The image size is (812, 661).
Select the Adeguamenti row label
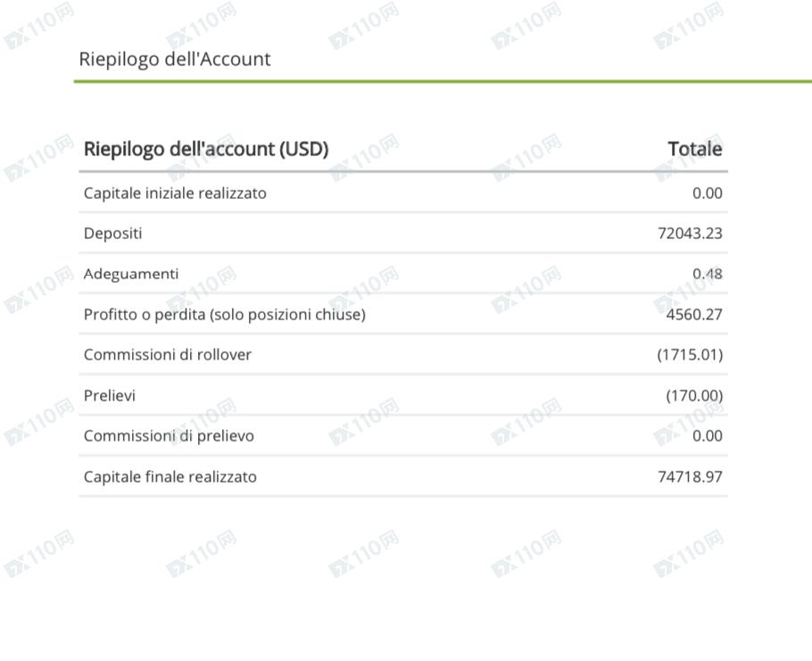click(131, 274)
